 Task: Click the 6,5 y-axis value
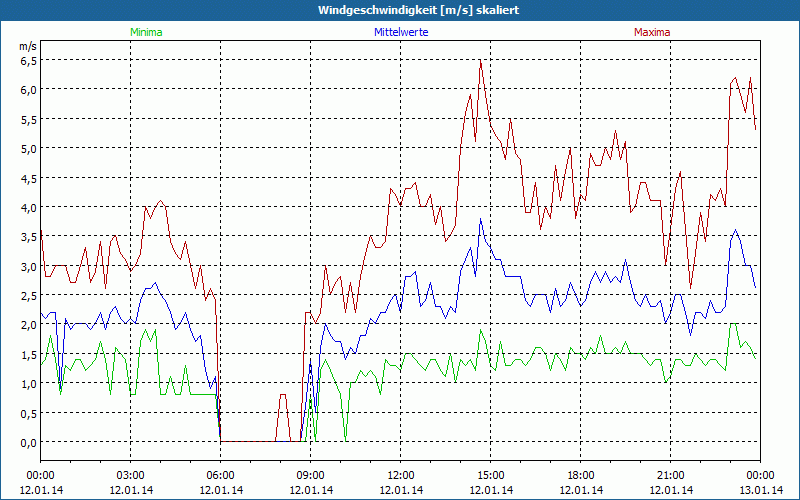click(x=29, y=61)
